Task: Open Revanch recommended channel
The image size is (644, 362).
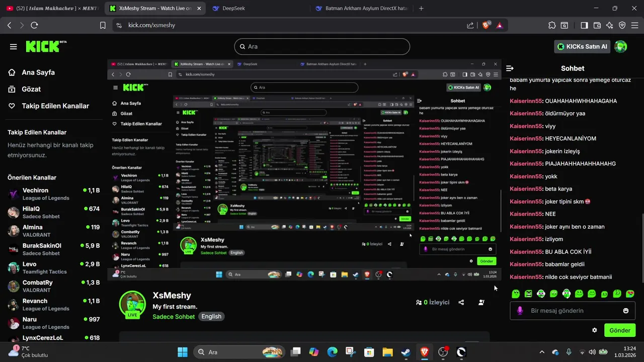Action: click(x=53, y=305)
